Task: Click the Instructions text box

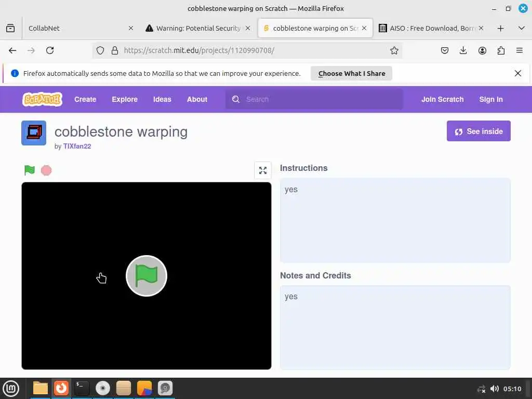Action: pyautogui.click(x=395, y=220)
